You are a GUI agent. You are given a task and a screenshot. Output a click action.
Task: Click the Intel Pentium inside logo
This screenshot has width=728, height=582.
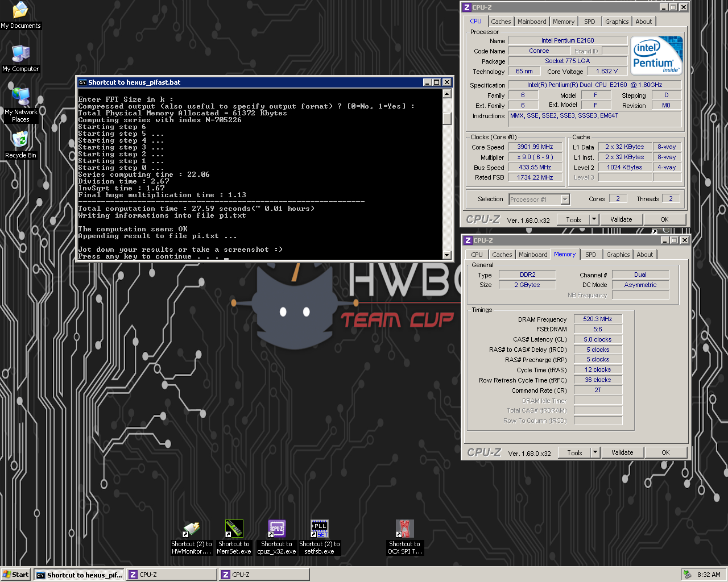657,55
